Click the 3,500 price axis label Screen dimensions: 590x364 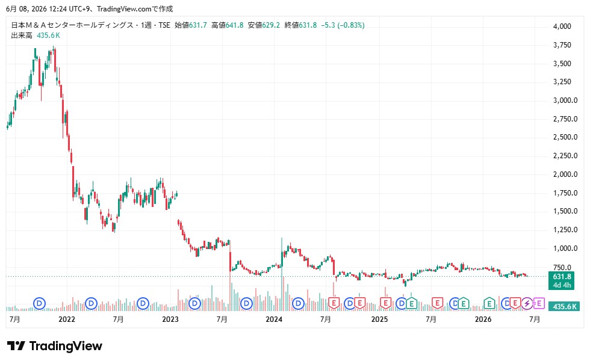coord(562,64)
